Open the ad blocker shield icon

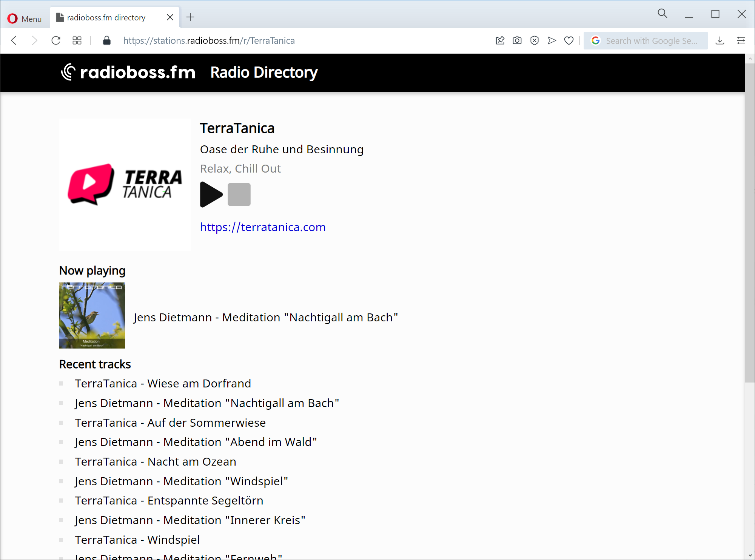coord(535,40)
